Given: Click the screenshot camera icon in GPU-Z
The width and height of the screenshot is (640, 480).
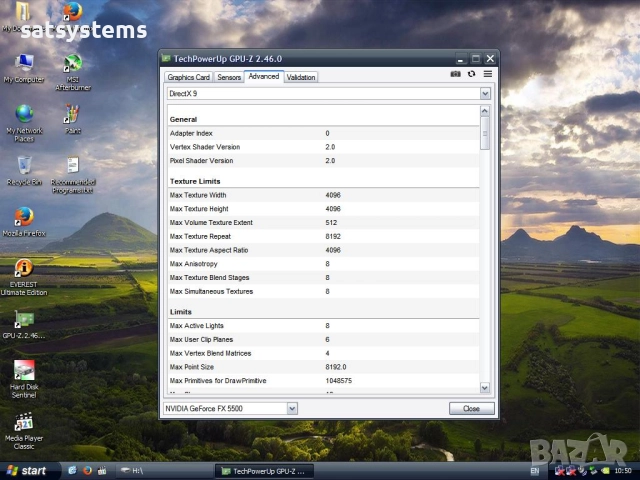Looking at the screenshot, I should [456, 74].
